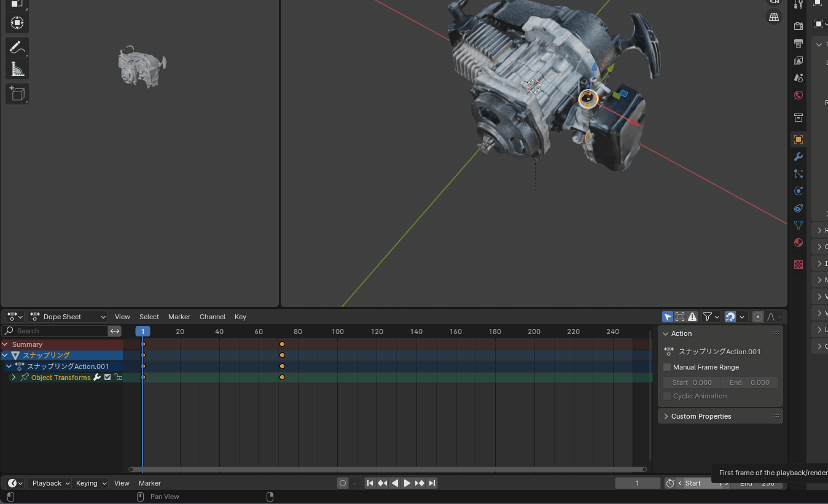
Task: Select the Add Cube tool
Action: point(17,93)
